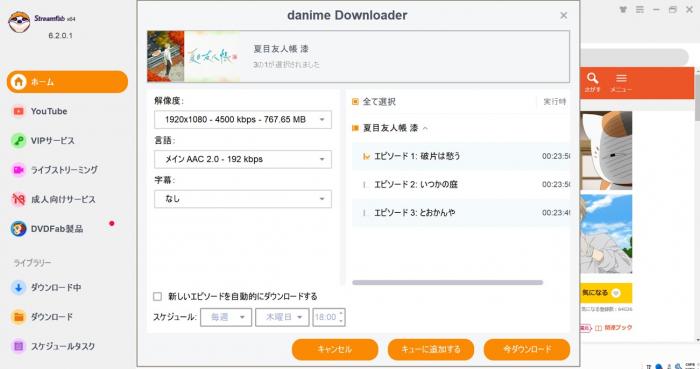This screenshot has width=700, height=369.
Task: Toggle the 夏目友人帳 漆 season checkbox
Action: [355, 129]
